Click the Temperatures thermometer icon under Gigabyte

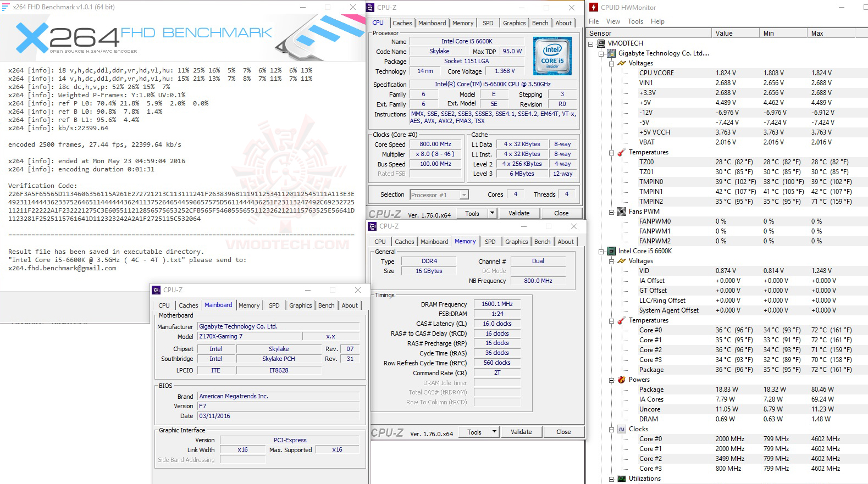pos(622,152)
